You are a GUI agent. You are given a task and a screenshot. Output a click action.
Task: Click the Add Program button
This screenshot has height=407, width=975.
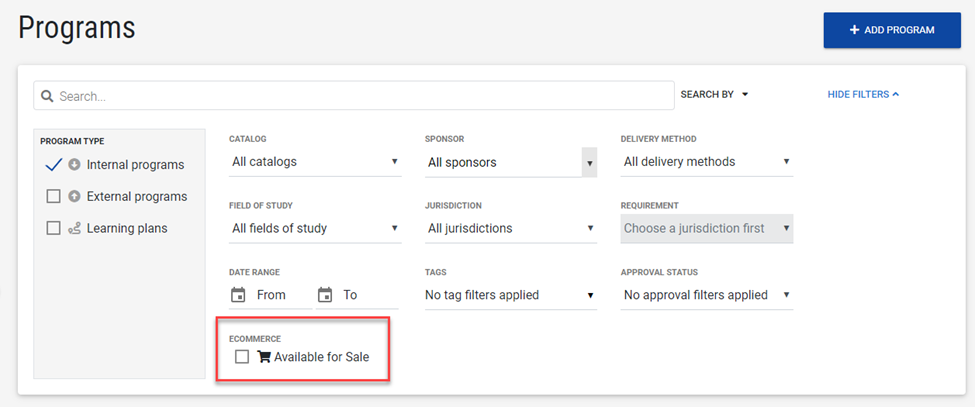(x=891, y=30)
